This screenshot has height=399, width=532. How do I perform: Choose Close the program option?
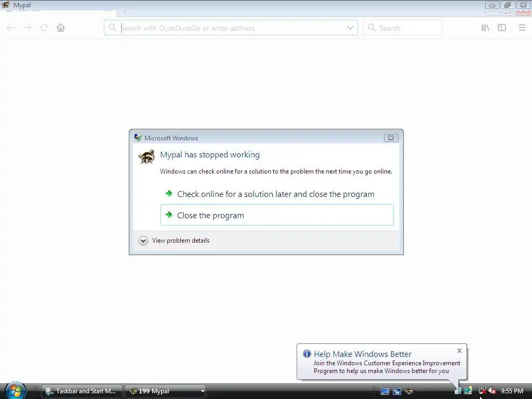point(277,215)
